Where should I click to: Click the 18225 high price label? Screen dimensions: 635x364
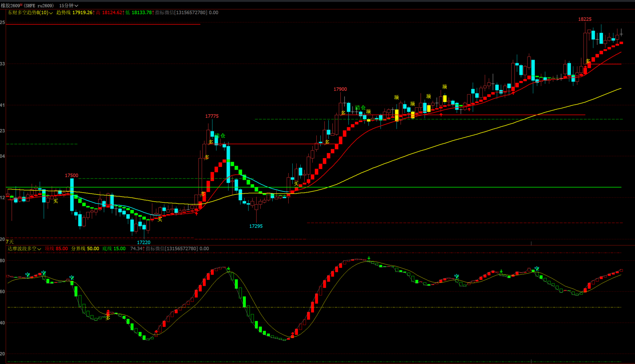pos(584,19)
